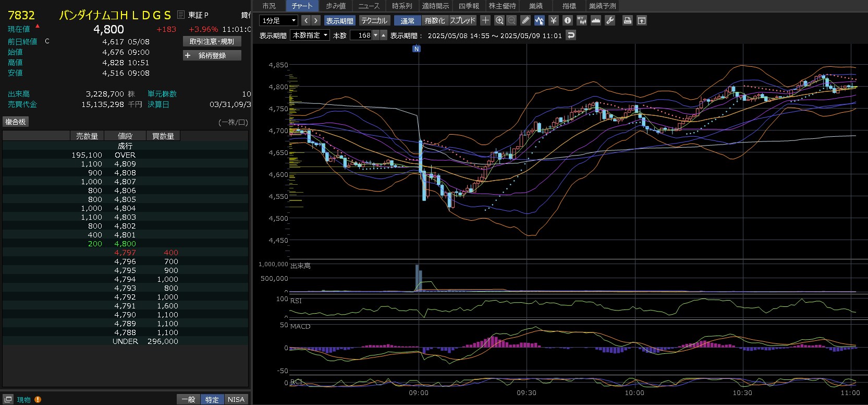
Task: Go to next chart period arrow
Action: [315, 20]
